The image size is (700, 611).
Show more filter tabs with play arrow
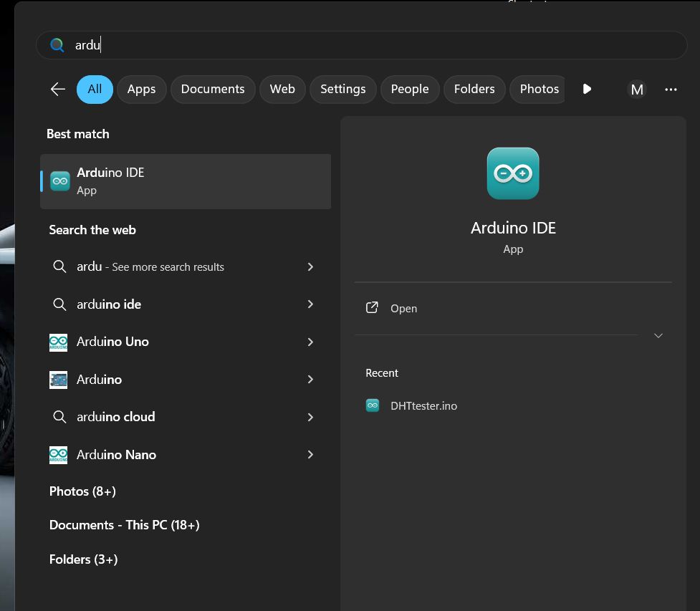(x=587, y=90)
